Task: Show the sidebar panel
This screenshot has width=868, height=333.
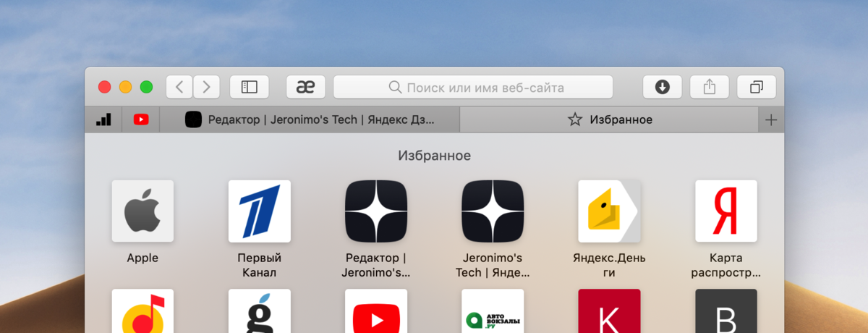Action: click(x=249, y=87)
